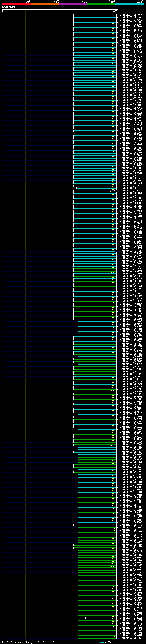Click the red ~20% identity legend bar
Image resolution: width=146 pixels, height=644 pixels.
16,4
